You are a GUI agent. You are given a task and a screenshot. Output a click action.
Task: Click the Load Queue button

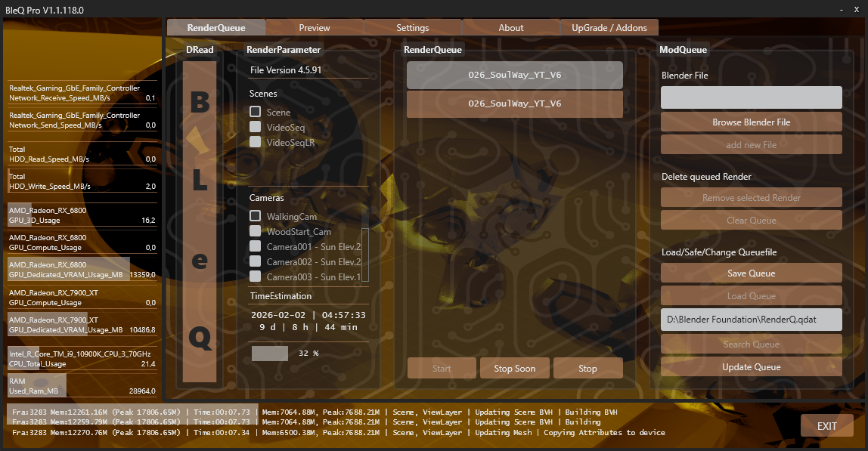[x=752, y=296]
